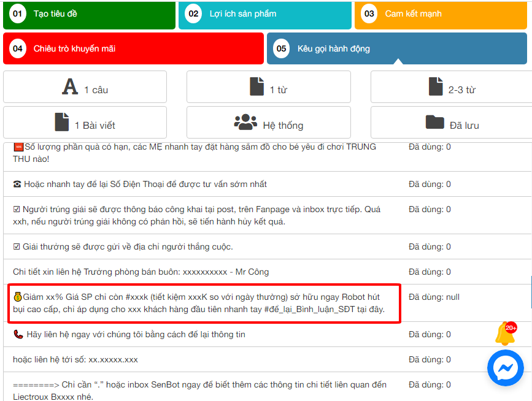Click the folder icon for Đã lưu
Image resolution: width=532 pixels, height=401 pixels.
(x=434, y=122)
